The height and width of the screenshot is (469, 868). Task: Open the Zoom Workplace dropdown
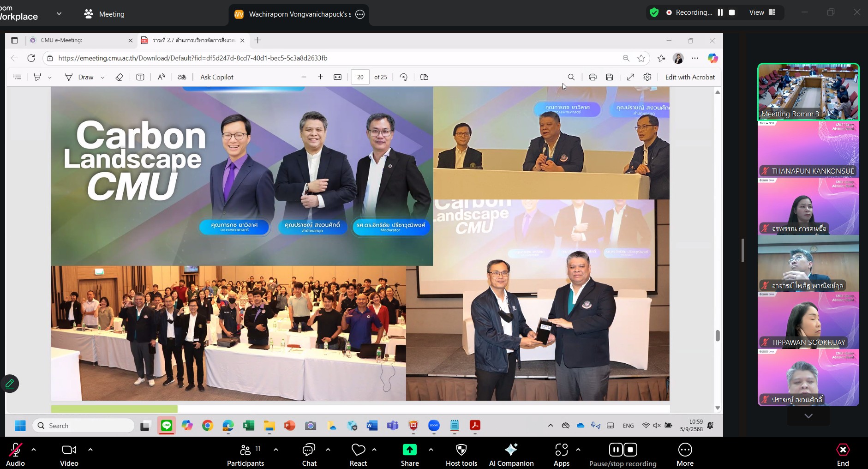[59, 13]
